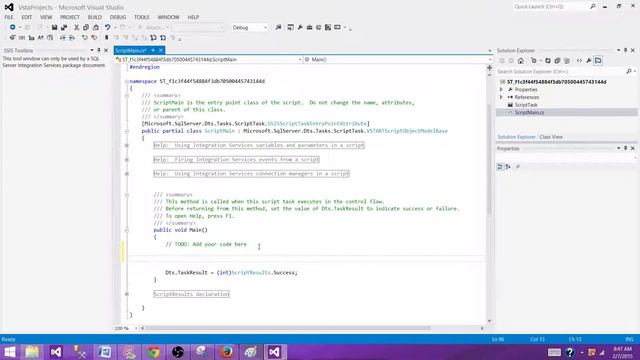Viewport: 640px width, 360px height.
Task: Open the TOOLS menu
Action: point(142,17)
